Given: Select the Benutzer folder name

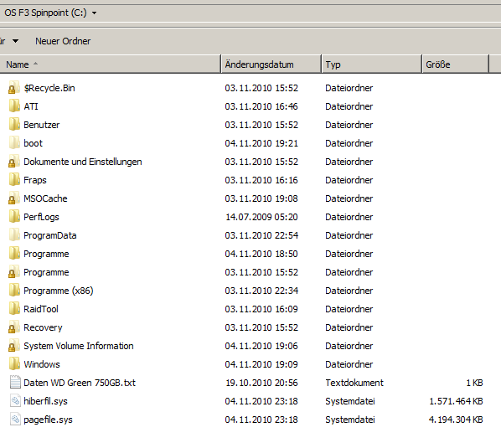Looking at the screenshot, I should coord(42,125).
